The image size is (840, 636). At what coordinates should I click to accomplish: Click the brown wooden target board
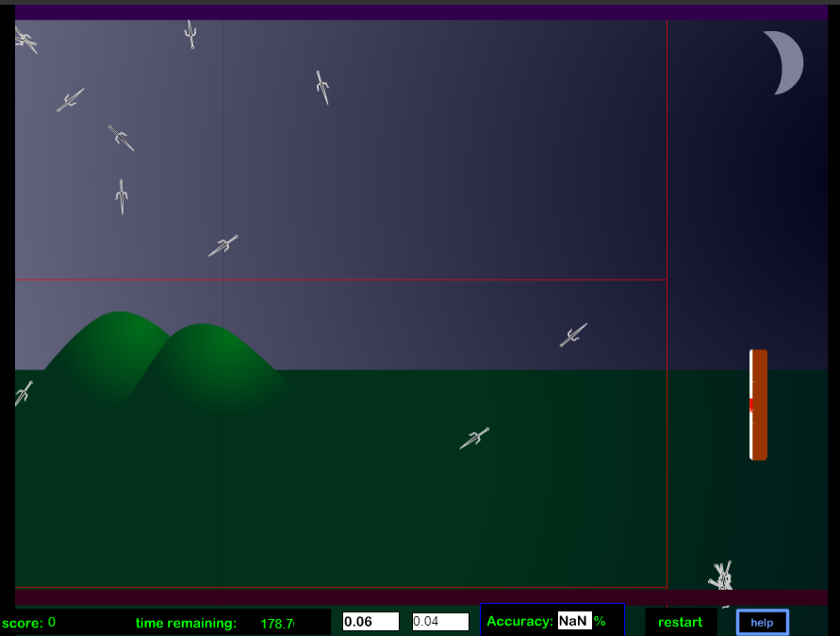point(759,405)
